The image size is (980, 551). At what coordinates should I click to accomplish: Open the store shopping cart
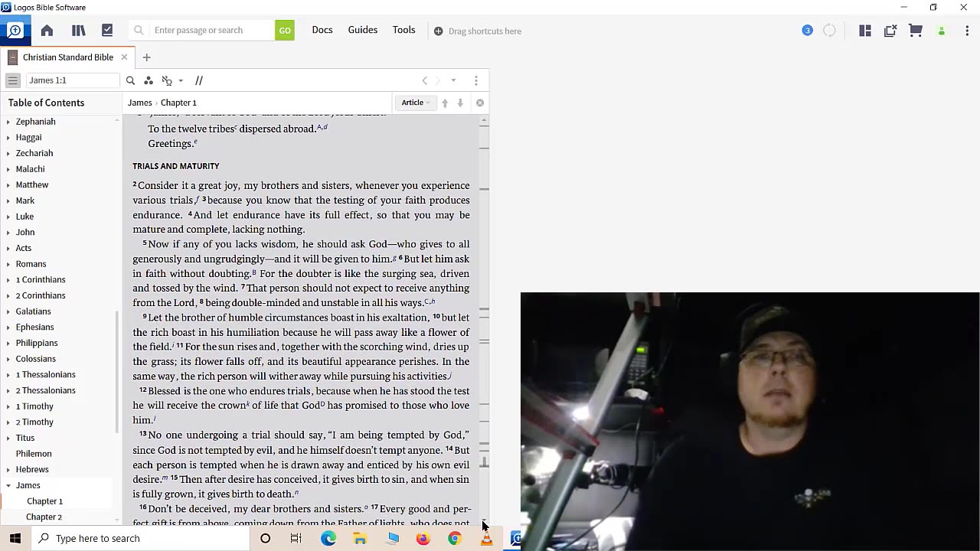coord(916,31)
